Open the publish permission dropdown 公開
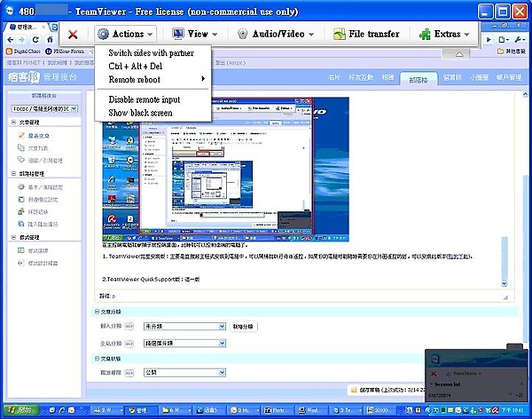 click(184, 373)
